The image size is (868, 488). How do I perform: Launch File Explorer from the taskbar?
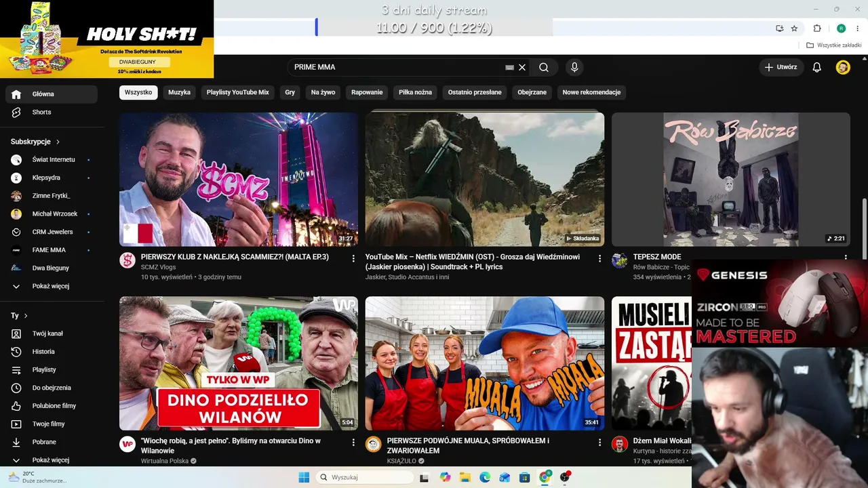point(465,477)
